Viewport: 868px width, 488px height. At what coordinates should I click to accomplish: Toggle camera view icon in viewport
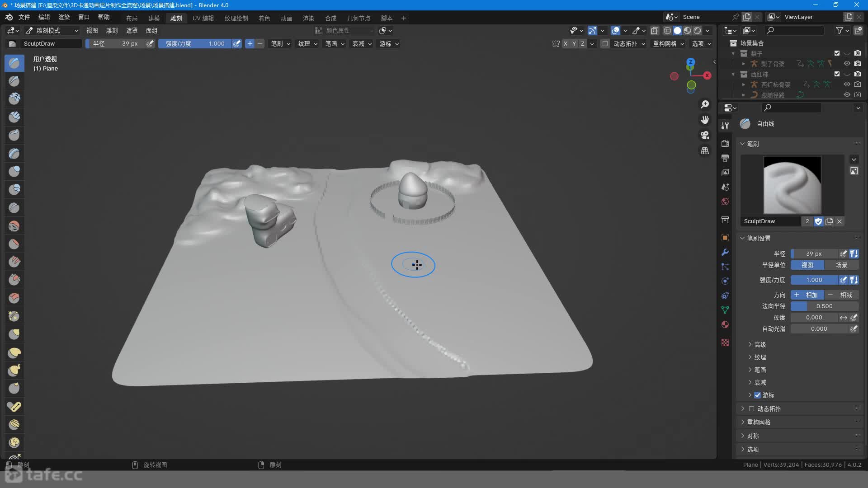coord(705,135)
